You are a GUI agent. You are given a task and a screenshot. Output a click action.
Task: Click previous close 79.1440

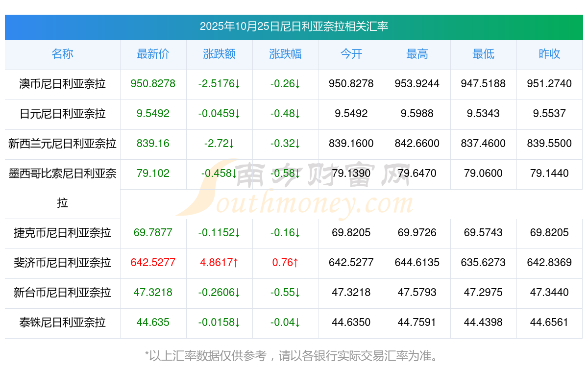(549, 173)
